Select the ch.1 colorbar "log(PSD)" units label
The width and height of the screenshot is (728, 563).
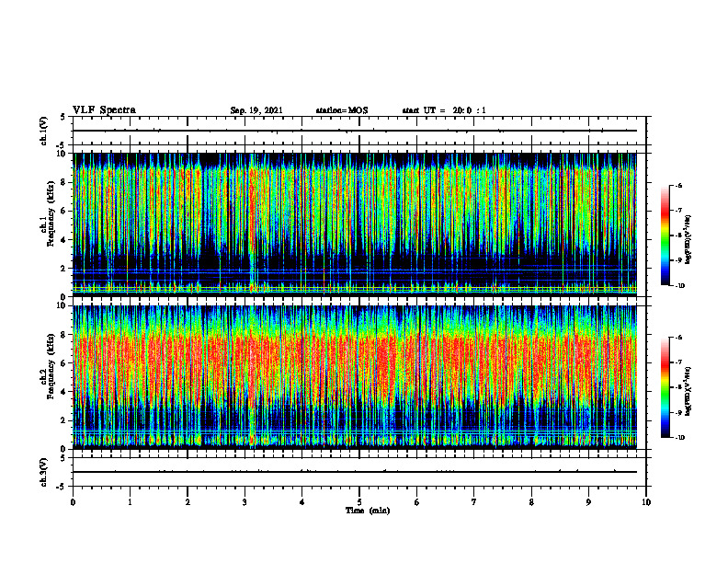point(688,239)
